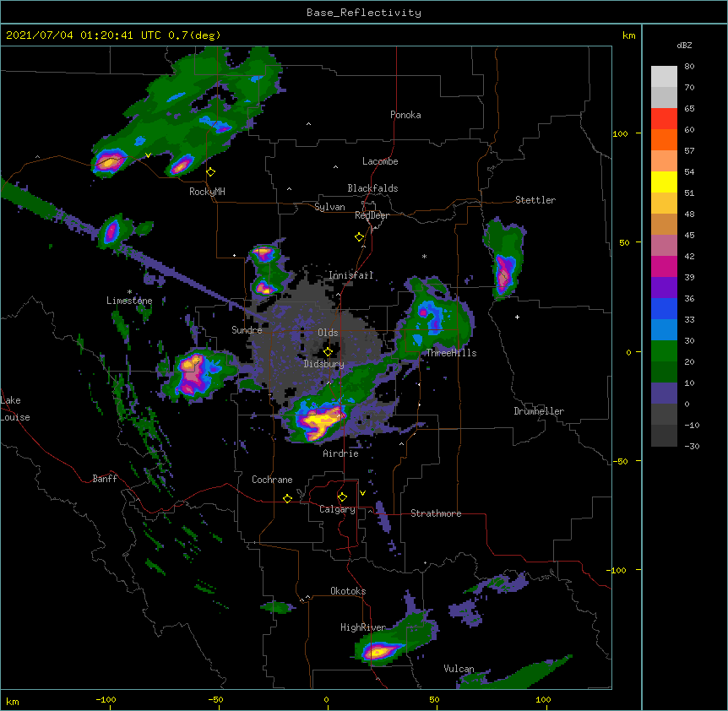Image resolution: width=728 pixels, height=711 pixels.
Task: Select the Innisfail label
Action: point(351,275)
